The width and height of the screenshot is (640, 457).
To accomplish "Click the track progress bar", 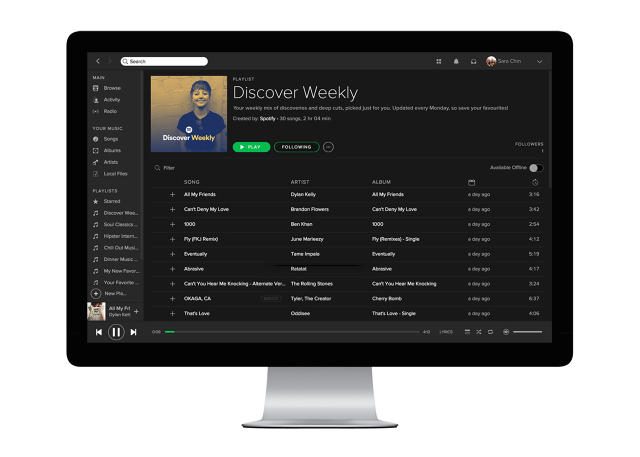I will point(292,332).
